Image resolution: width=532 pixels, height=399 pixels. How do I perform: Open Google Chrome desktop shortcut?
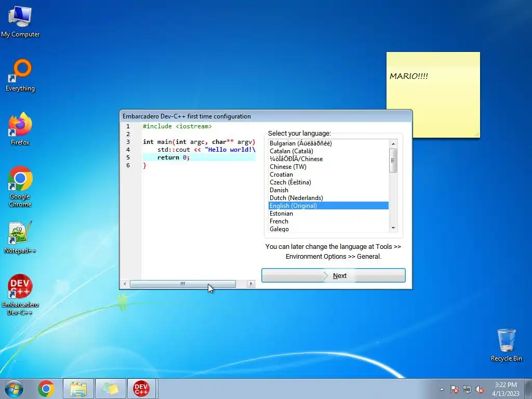(x=20, y=187)
